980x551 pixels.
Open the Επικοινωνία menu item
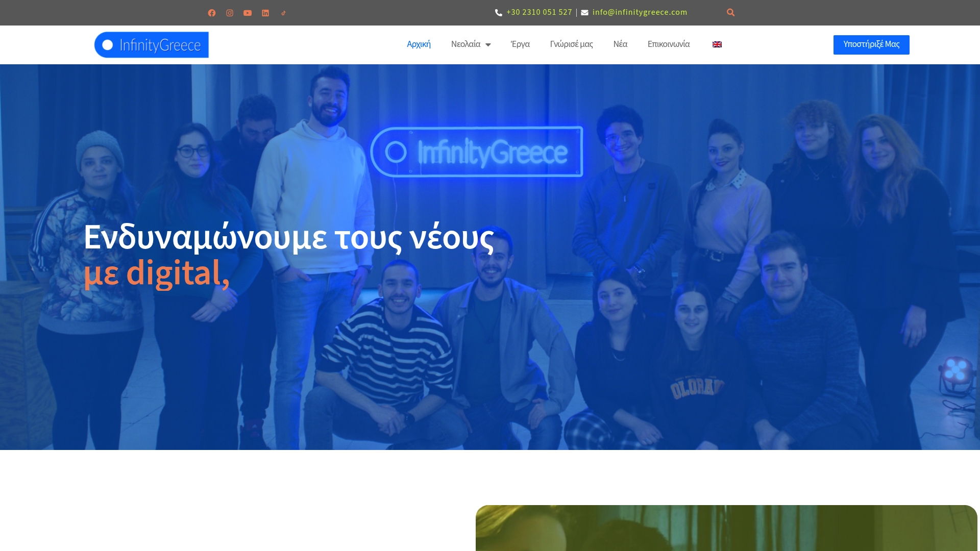click(669, 44)
